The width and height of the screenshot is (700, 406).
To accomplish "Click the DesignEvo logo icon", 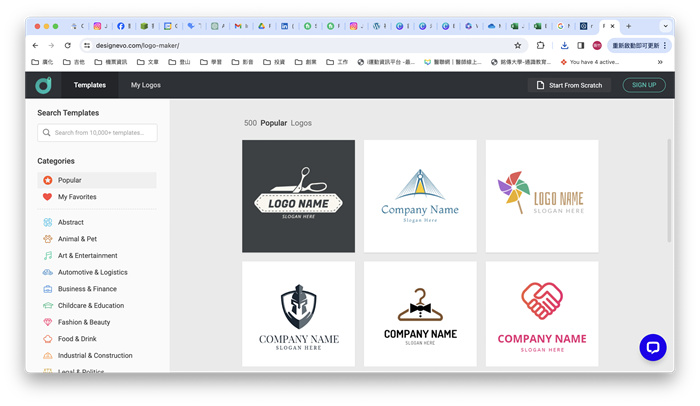I will click(43, 85).
